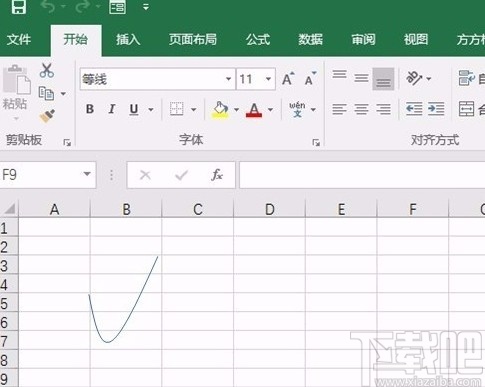Open the phonetic guide dropdown arrow
Screen dimensions: 485x387
pyautogui.click(x=313, y=109)
